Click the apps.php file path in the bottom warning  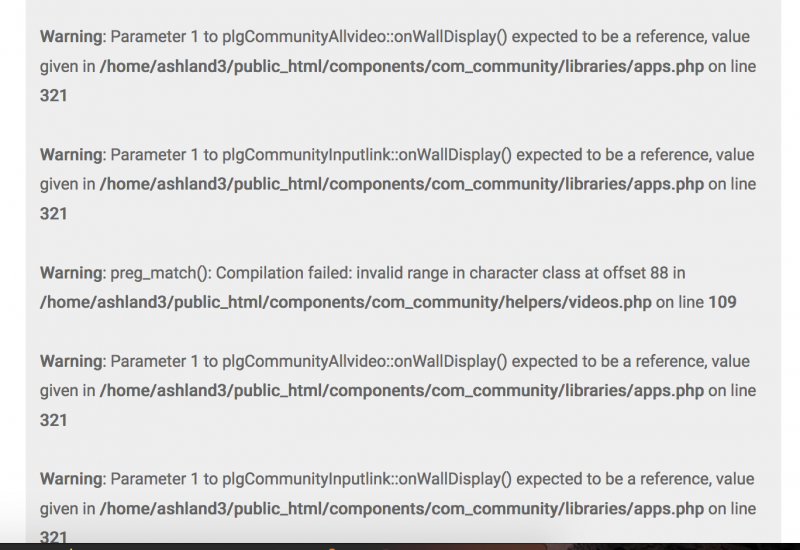tap(402, 509)
